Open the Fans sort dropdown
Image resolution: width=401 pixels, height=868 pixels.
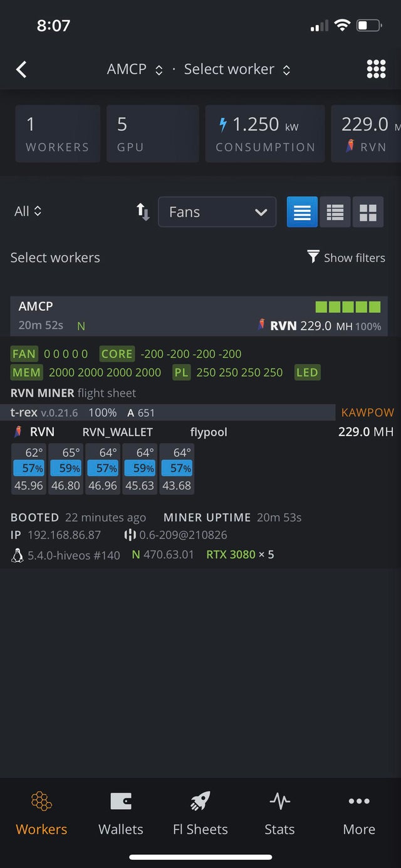217,212
